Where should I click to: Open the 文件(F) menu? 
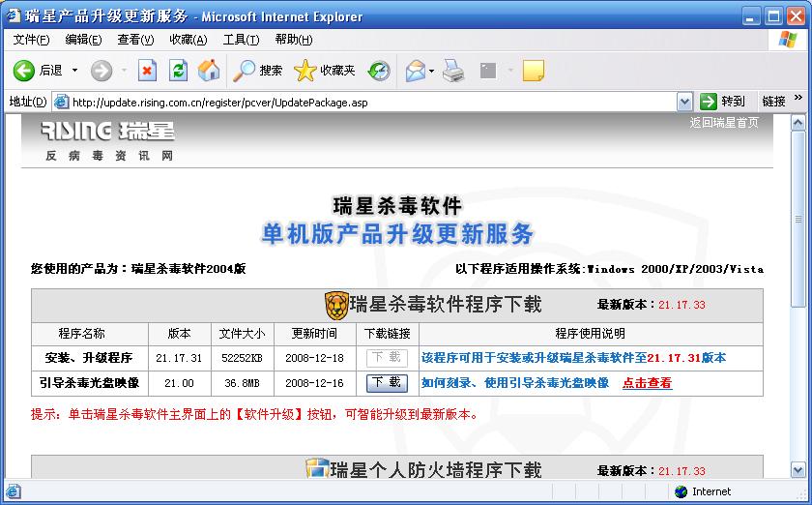31,40
